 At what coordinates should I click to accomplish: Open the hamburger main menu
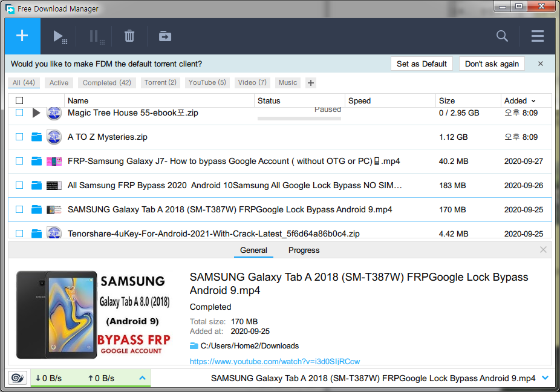click(x=537, y=36)
